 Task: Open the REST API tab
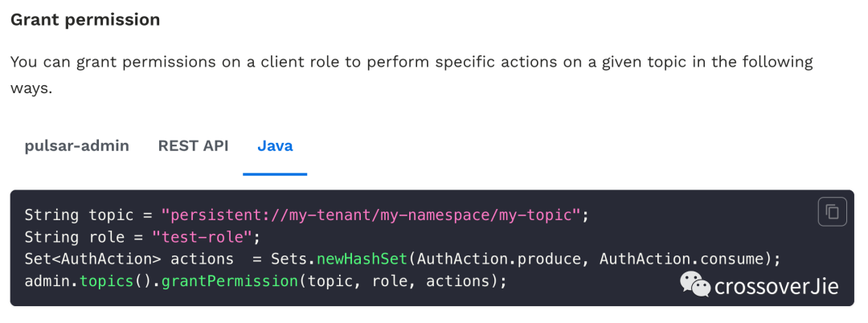click(193, 146)
